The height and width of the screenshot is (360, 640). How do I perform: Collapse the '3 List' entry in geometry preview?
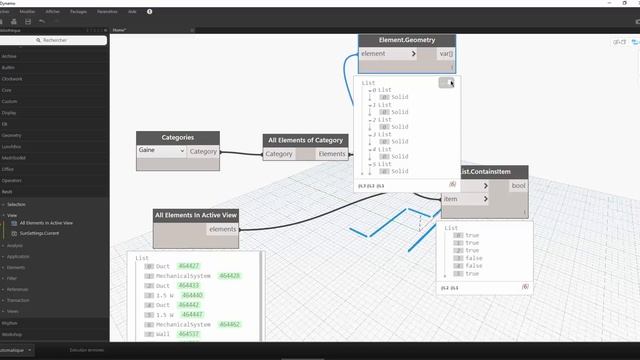point(370,135)
